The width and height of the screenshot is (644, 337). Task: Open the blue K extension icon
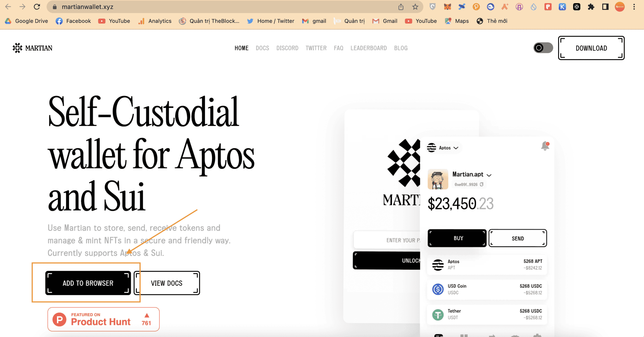(x=562, y=7)
